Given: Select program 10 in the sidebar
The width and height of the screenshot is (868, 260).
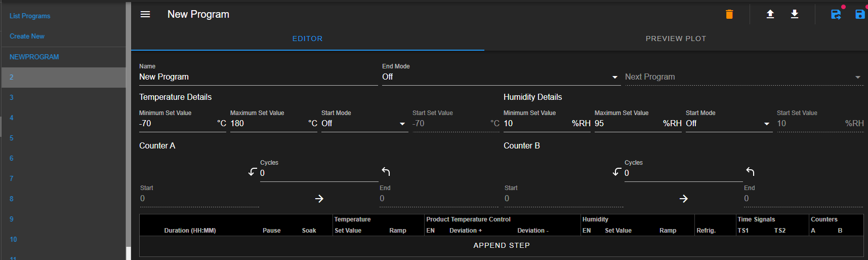Looking at the screenshot, I should tap(63, 239).
